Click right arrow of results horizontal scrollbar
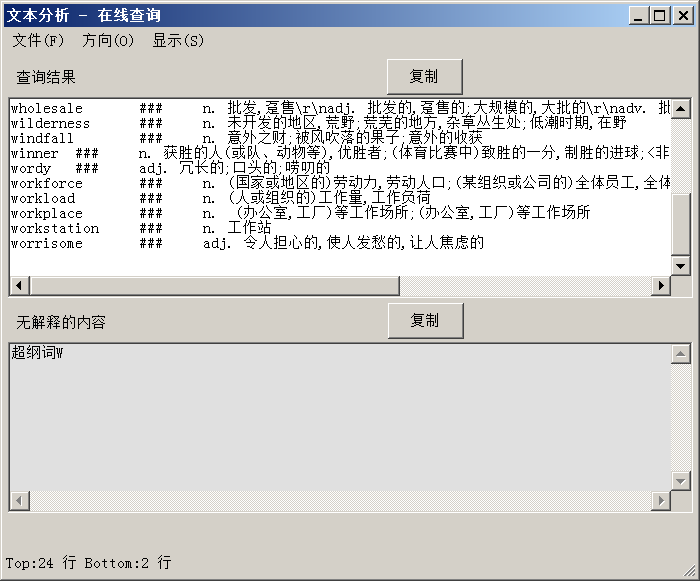The height and width of the screenshot is (581, 700). [661, 285]
